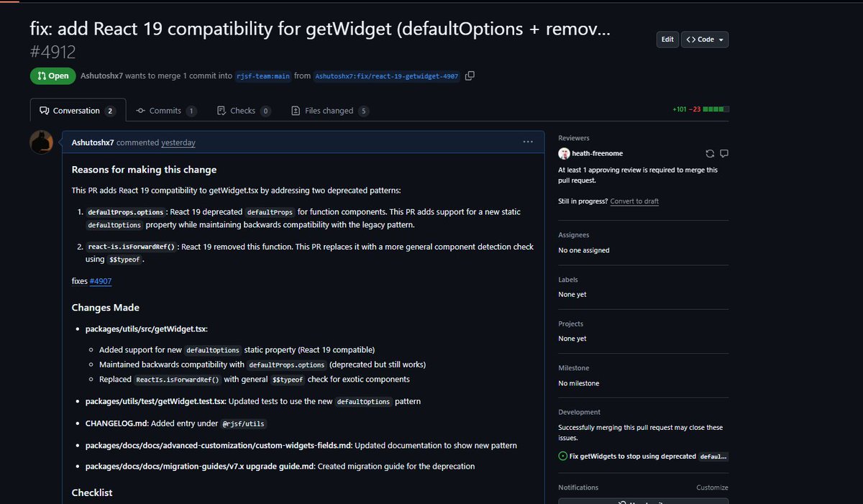Open heath-freenome review comment icon
Screen dimensions: 863x504
tap(724, 153)
